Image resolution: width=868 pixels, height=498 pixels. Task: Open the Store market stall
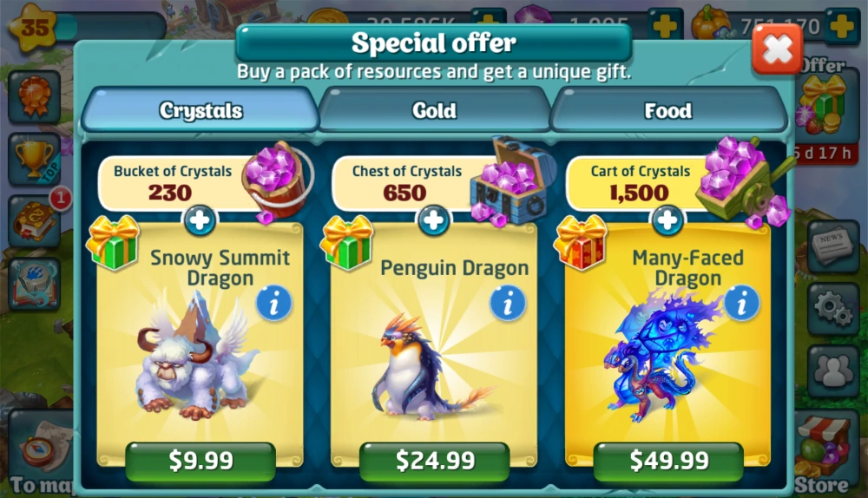[x=825, y=452]
